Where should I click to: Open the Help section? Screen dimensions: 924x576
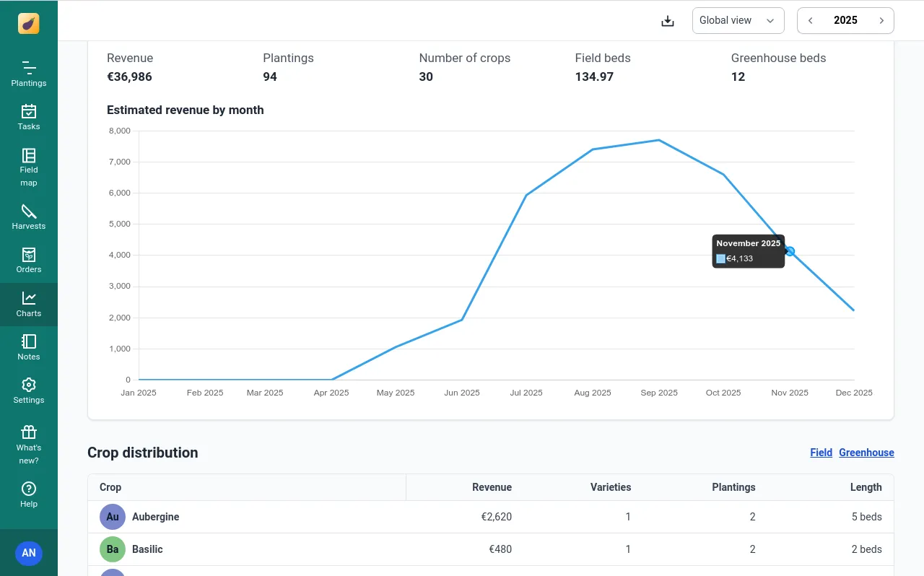tap(28, 495)
